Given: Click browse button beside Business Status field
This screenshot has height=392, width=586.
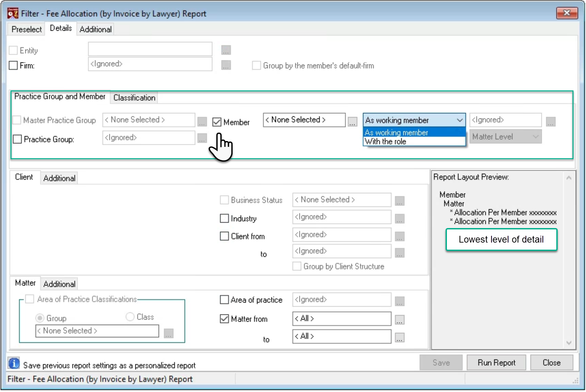Looking at the screenshot, I should (x=399, y=201).
